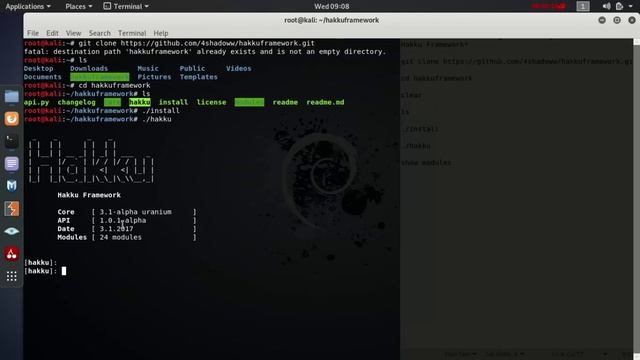Expand the system menu arrow at top right
This screenshot has width=640, height=360.
tap(631, 7)
